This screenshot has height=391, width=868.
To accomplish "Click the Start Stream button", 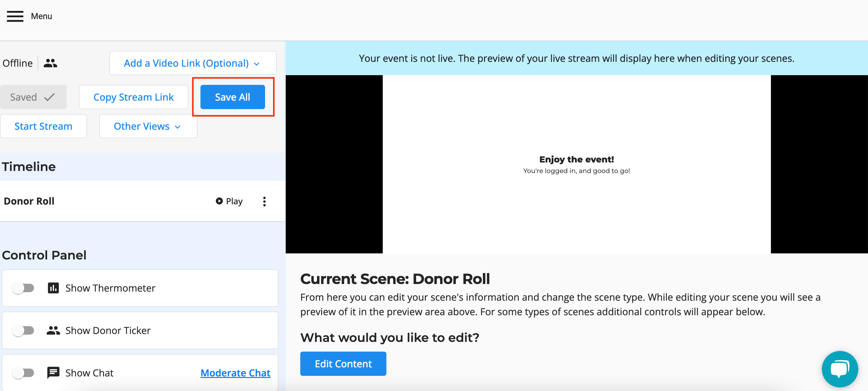I will click(43, 126).
